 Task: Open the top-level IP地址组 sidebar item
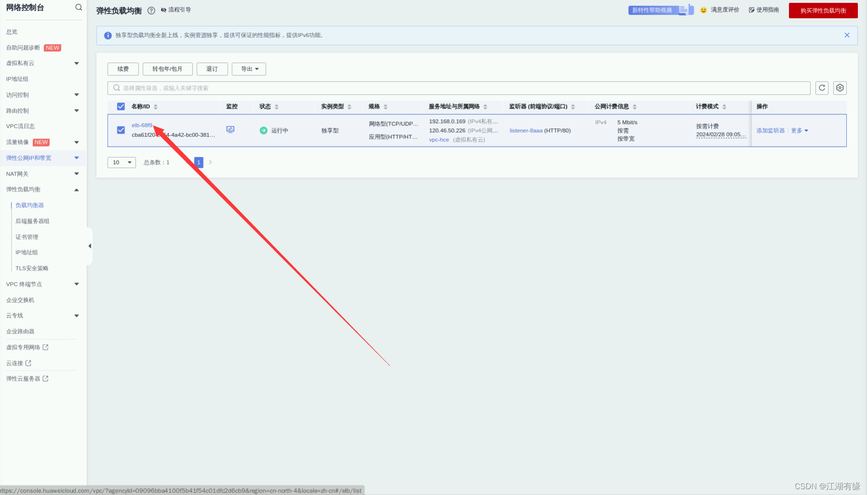(17, 79)
